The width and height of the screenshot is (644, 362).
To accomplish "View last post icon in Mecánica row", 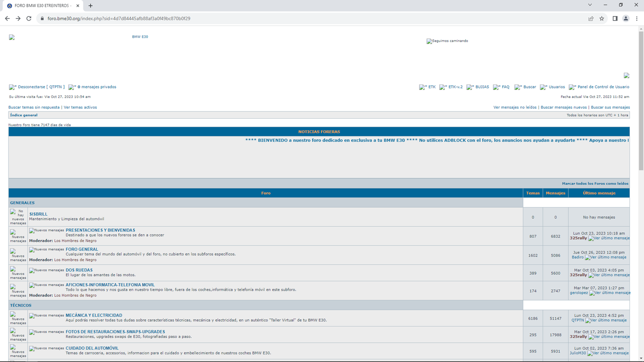I will [606, 320].
